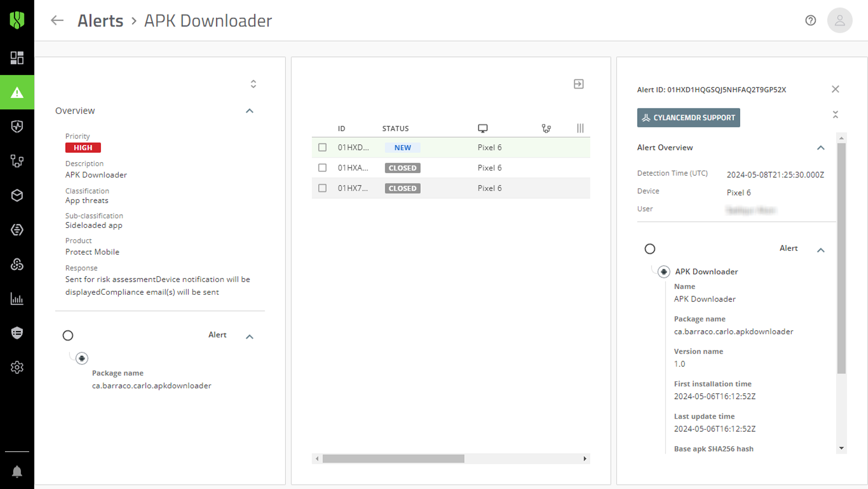Close the alert details panel
The image size is (868, 489).
(836, 89)
